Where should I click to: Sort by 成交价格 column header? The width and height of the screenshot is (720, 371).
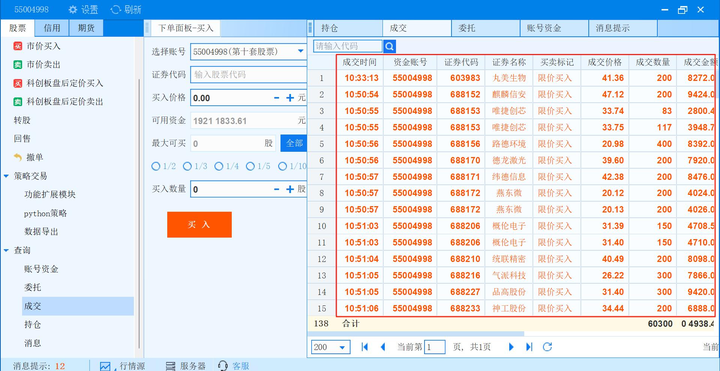605,62
